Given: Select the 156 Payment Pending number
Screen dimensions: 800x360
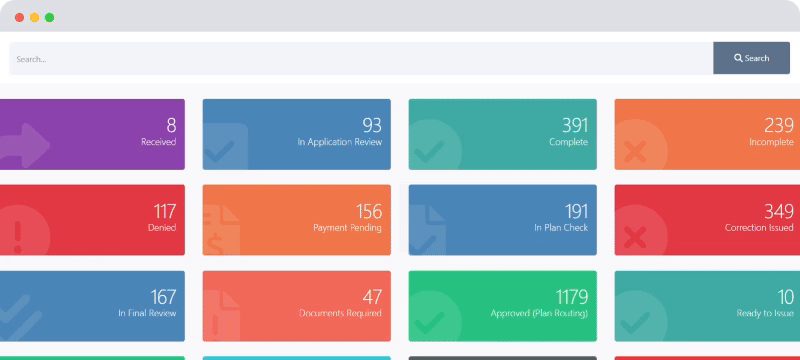Looking at the screenshot, I should tap(369, 211).
